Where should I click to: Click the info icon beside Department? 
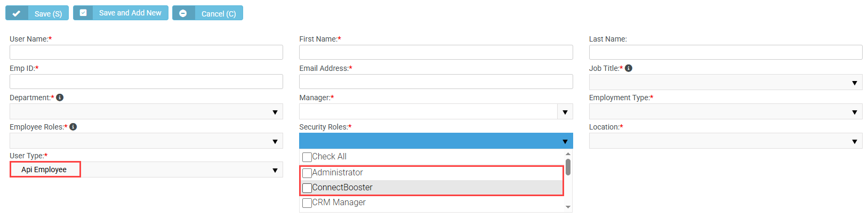[60, 98]
